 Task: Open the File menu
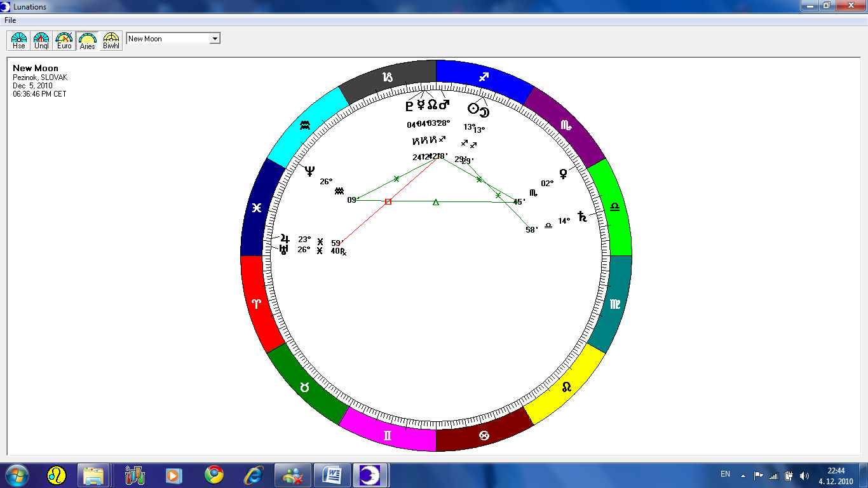pos(10,20)
